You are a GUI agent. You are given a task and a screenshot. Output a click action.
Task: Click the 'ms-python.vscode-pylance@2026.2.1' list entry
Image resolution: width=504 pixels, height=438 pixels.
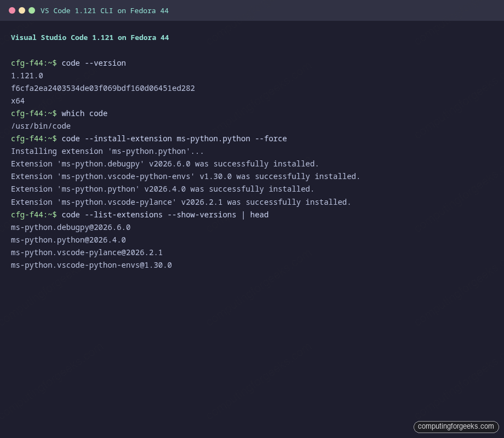point(87,252)
